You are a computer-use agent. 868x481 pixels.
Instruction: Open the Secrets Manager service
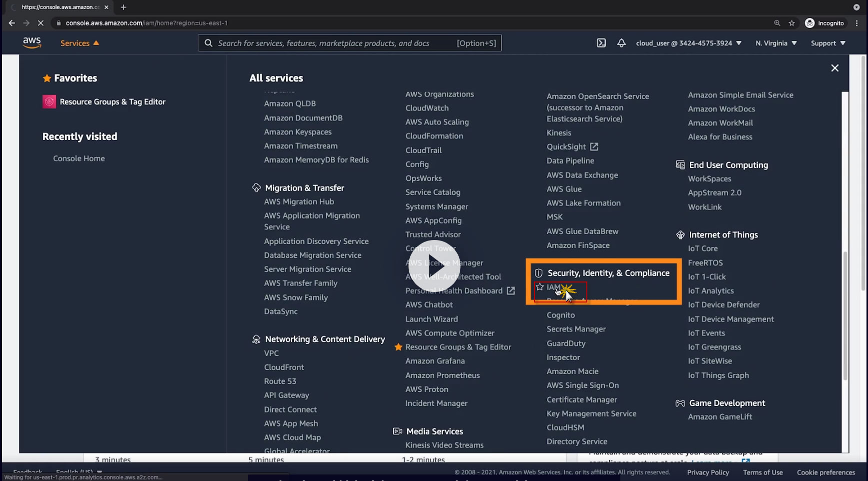tap(576, 329)
